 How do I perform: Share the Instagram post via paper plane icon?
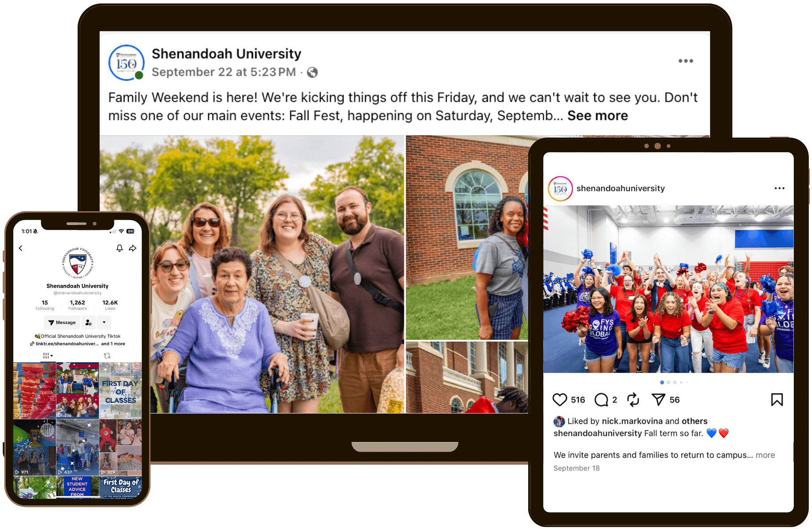pos(658,400)
